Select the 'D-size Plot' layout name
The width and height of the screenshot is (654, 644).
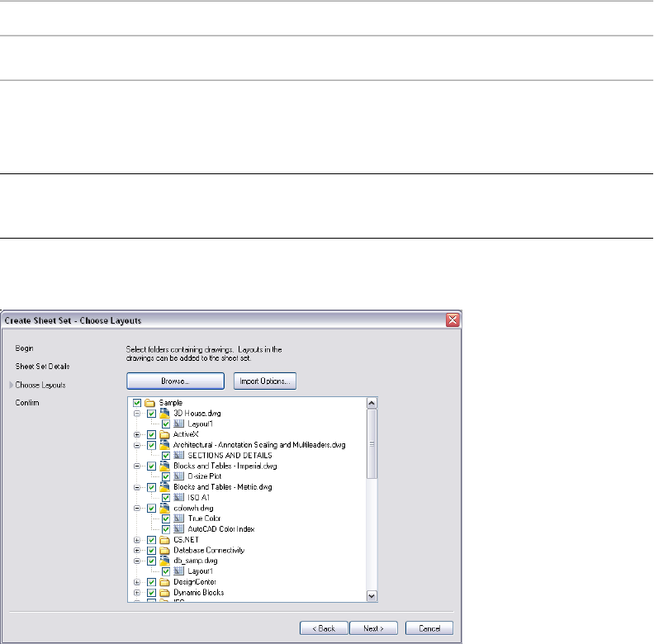click(205, 476)
